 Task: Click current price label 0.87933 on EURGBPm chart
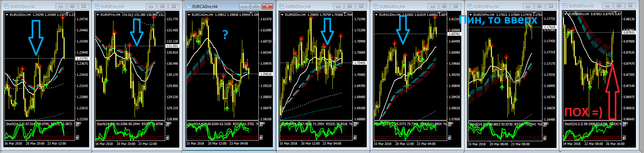point(629,33)
